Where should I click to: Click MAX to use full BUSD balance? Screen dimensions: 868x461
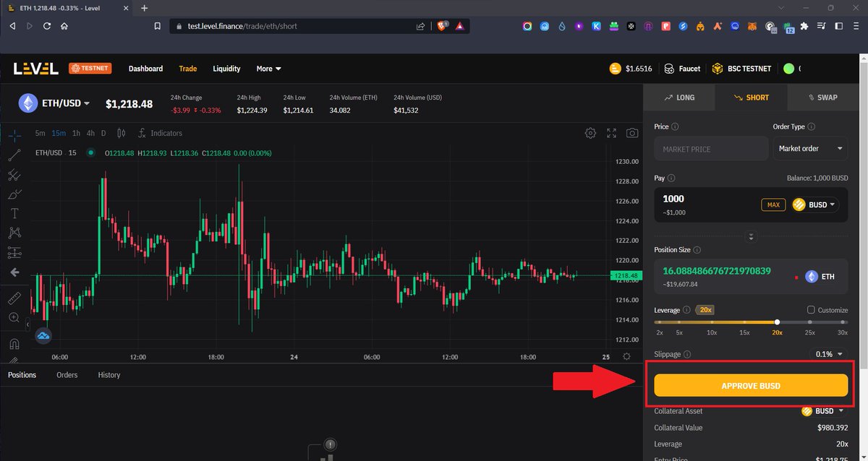(x=773, y=204)
